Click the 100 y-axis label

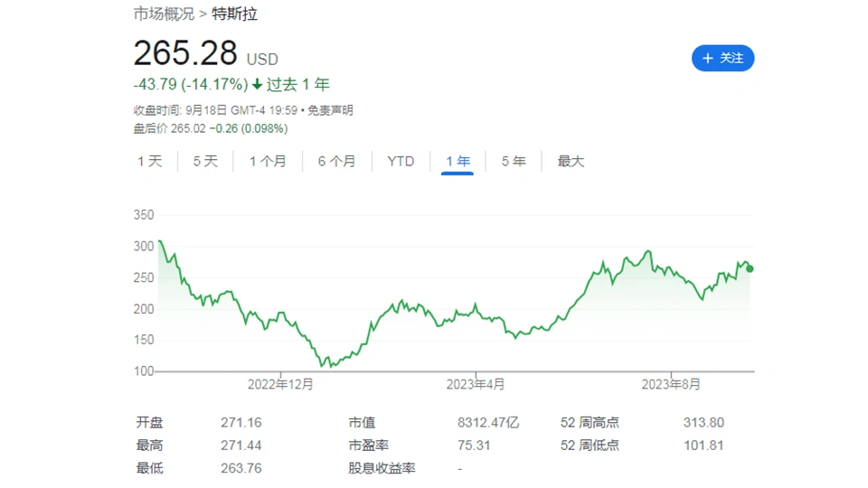pyautogui.click(x=144, y=371)
